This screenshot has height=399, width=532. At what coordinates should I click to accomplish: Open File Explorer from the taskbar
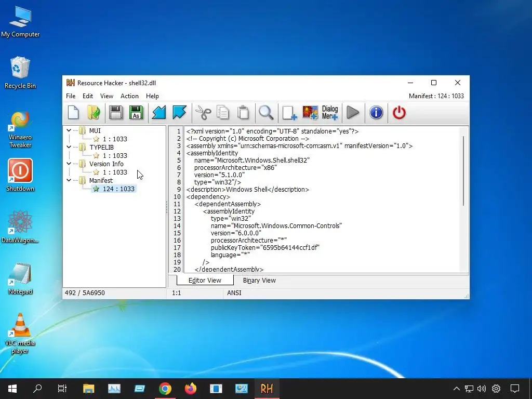point(88,389)
